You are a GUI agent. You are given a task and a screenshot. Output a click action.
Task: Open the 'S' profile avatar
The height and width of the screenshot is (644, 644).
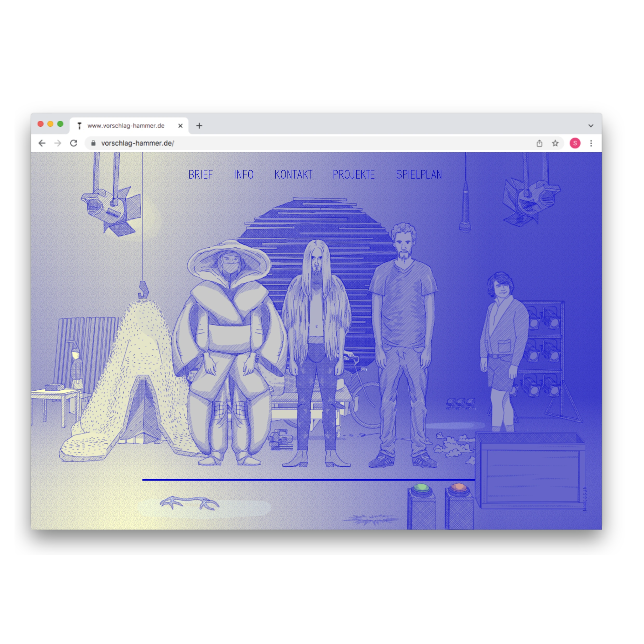click(575, 143)
